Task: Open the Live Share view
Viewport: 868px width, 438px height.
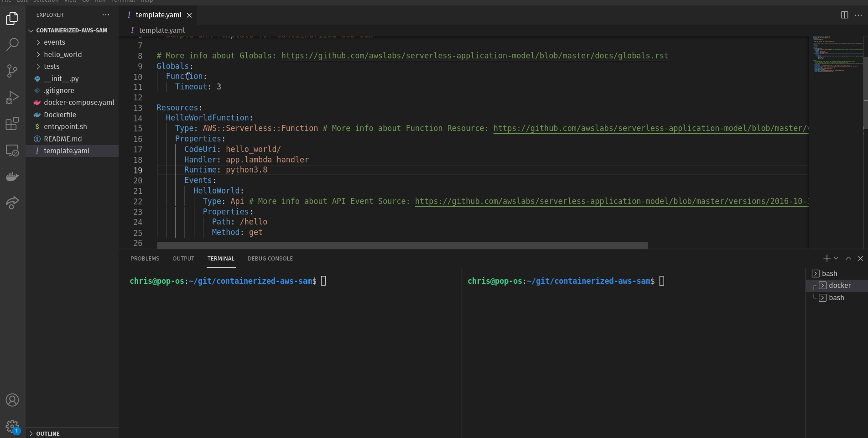Action: point(12,203)
